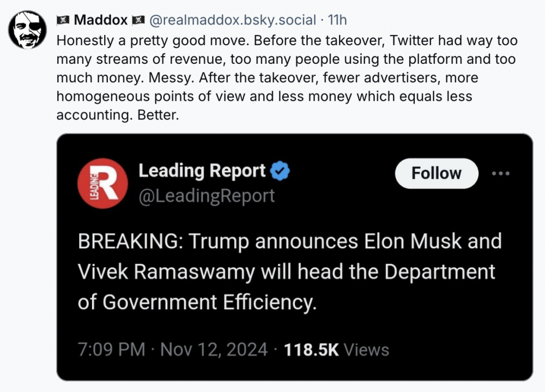The height and width of the screenshot is (392, 545).
Task: Click the 7:09 PM tweet time
Action: [111, 349]
